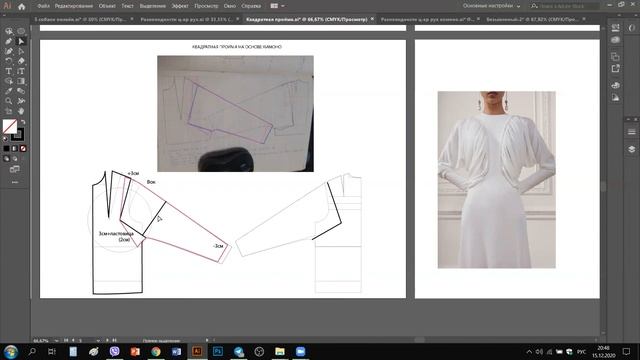640x360 pixels.
Task: Change screen mode icon at toolbar bottom
Action: click(15, 169)
